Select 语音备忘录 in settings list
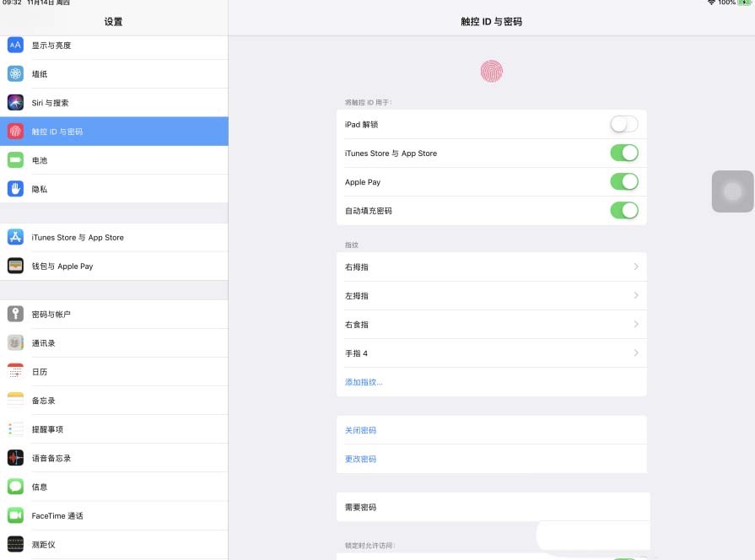The height and width of the screenshot is (560, 755). (x=114, y=458)
